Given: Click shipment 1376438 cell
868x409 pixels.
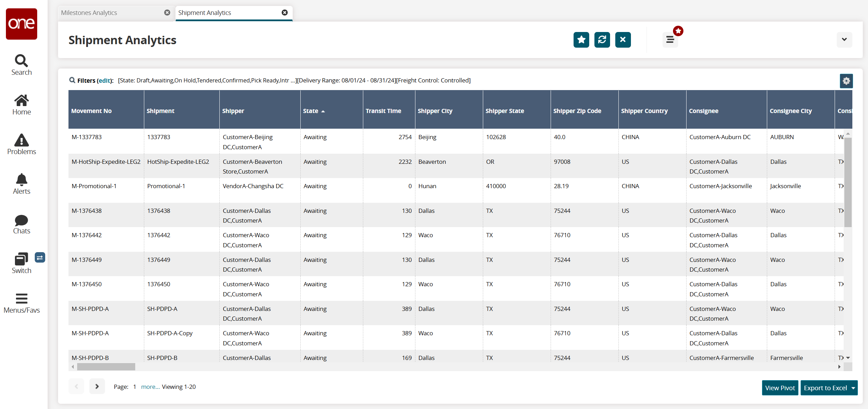Looking at the screenshot, I should [x=181, y=215].
